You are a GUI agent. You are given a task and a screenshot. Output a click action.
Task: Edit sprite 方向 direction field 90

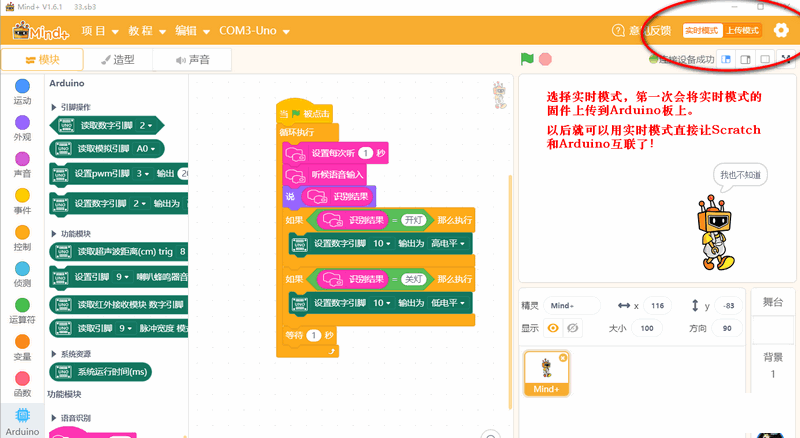(727, 328)
